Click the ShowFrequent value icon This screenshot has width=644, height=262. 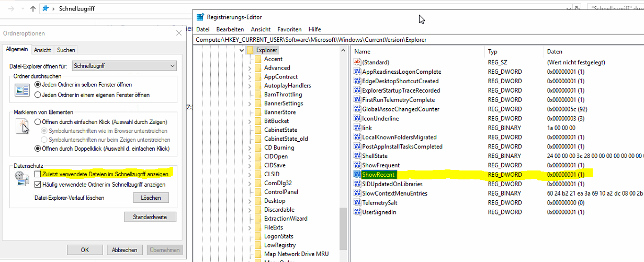tap(357, 165)
